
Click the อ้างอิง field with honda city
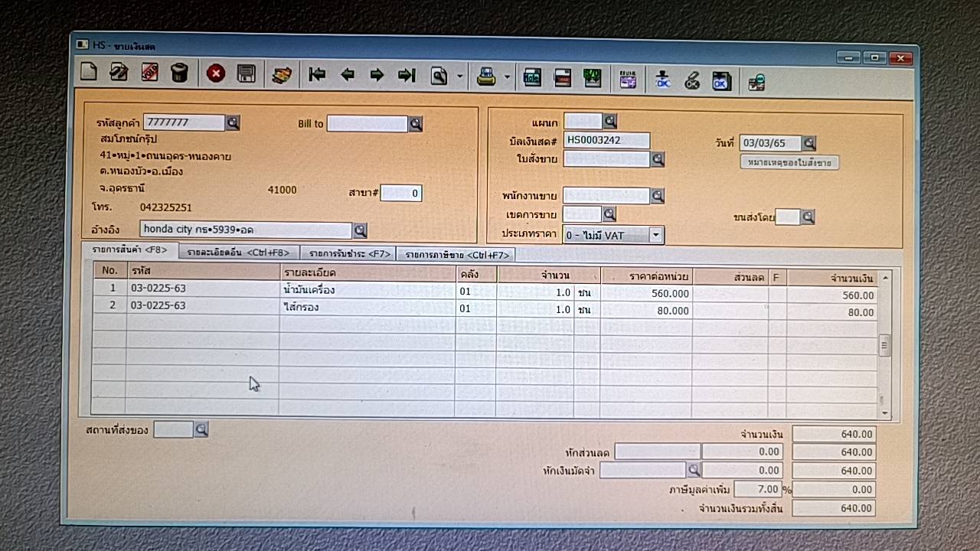(246, 230)
